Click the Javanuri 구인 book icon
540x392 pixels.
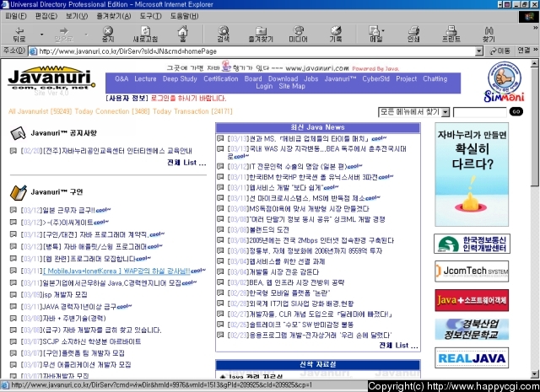click(x=18, y=192)
